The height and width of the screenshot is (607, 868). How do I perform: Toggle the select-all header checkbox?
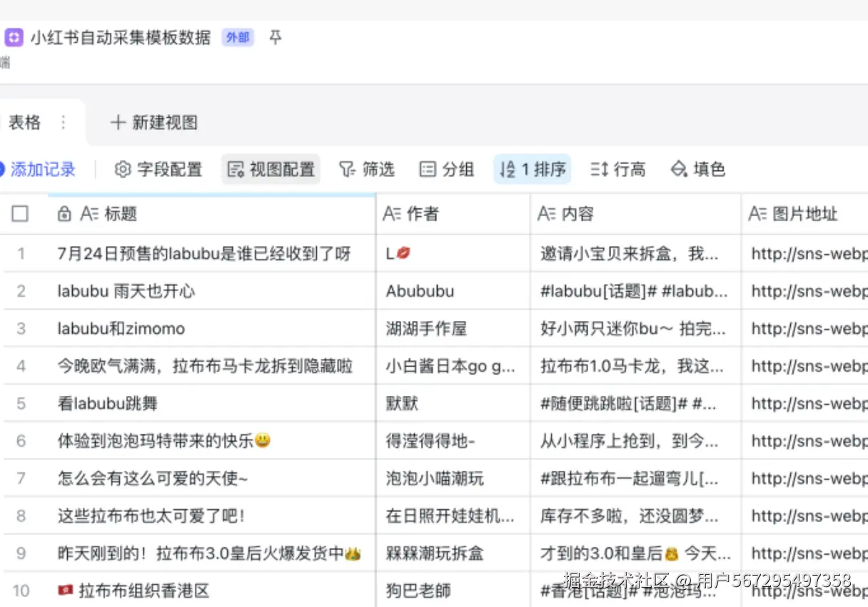(x=21, y=213)
